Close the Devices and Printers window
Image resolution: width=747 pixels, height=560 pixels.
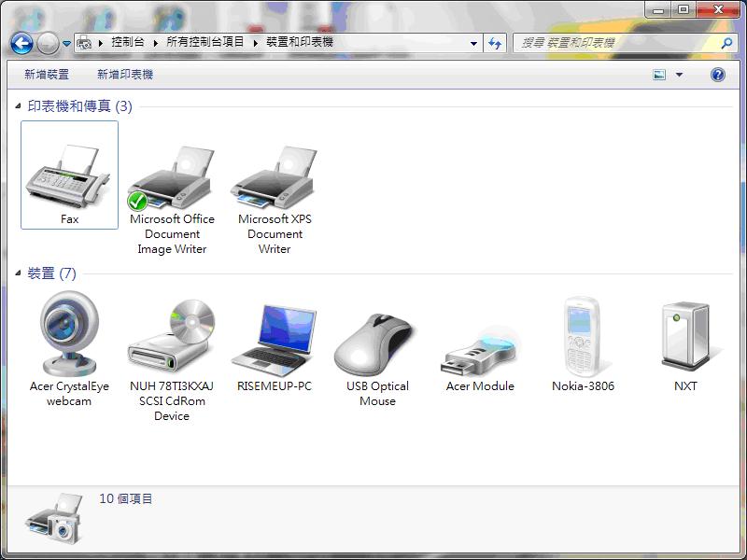pyautogui.click(x=718, y=10)
